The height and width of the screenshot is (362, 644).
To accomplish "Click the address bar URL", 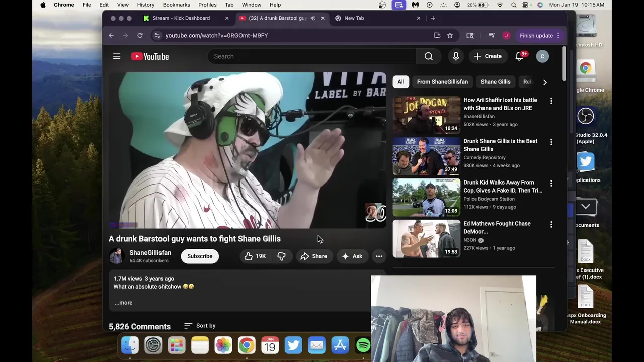I will [216, 36].
